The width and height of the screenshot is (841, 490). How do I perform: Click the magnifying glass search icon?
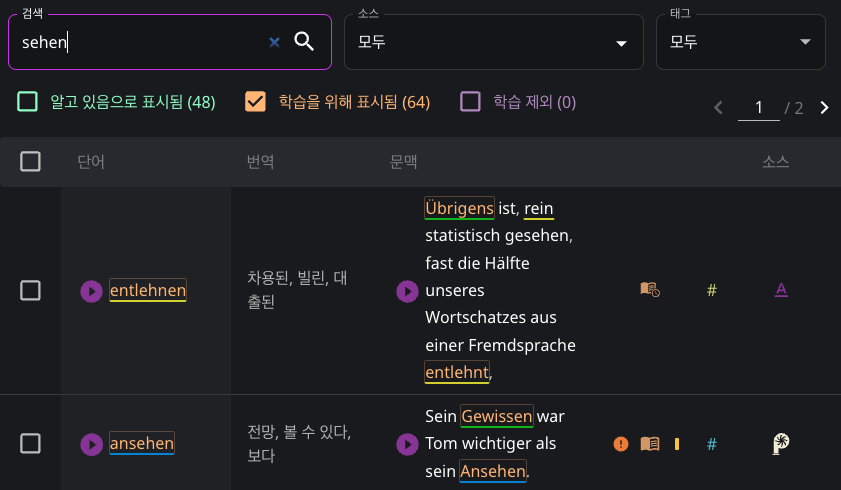pyautogui.click(x=304, y=41)
